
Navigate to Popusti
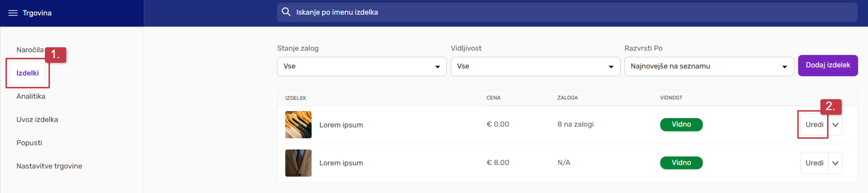point(29,143)
